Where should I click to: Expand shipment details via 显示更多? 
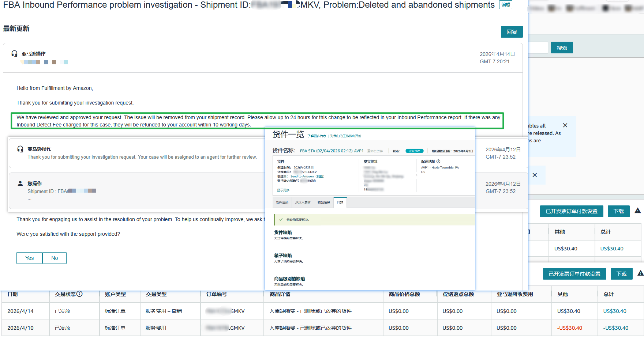pyautogui.click(x=283, y=190)
